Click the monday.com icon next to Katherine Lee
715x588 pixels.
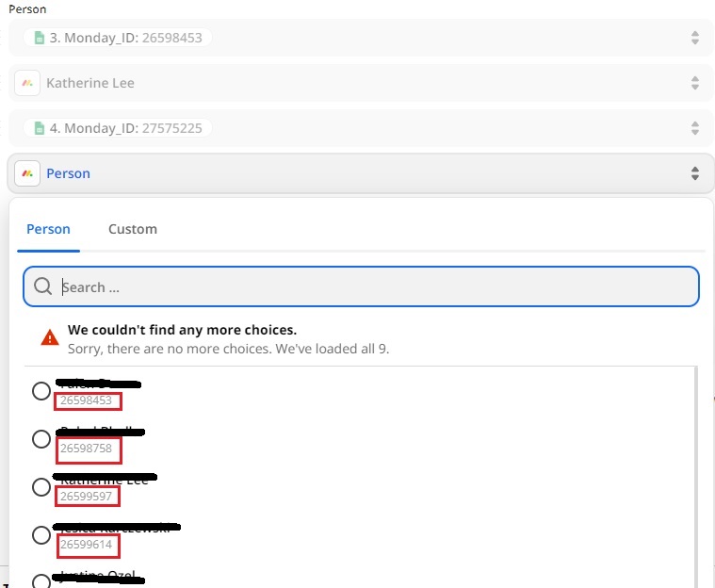click(x=27, y=83)
